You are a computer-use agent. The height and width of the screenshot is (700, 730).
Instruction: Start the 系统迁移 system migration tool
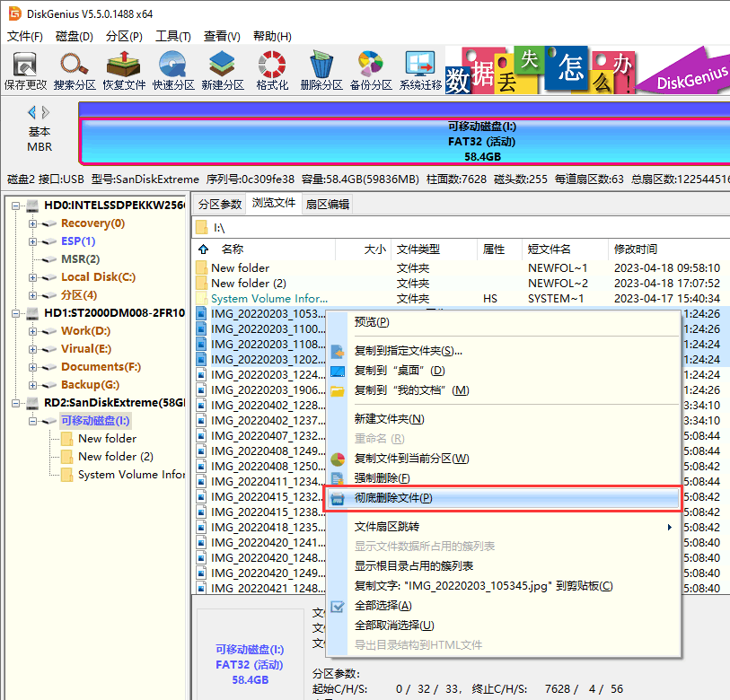tap(420, 70)
